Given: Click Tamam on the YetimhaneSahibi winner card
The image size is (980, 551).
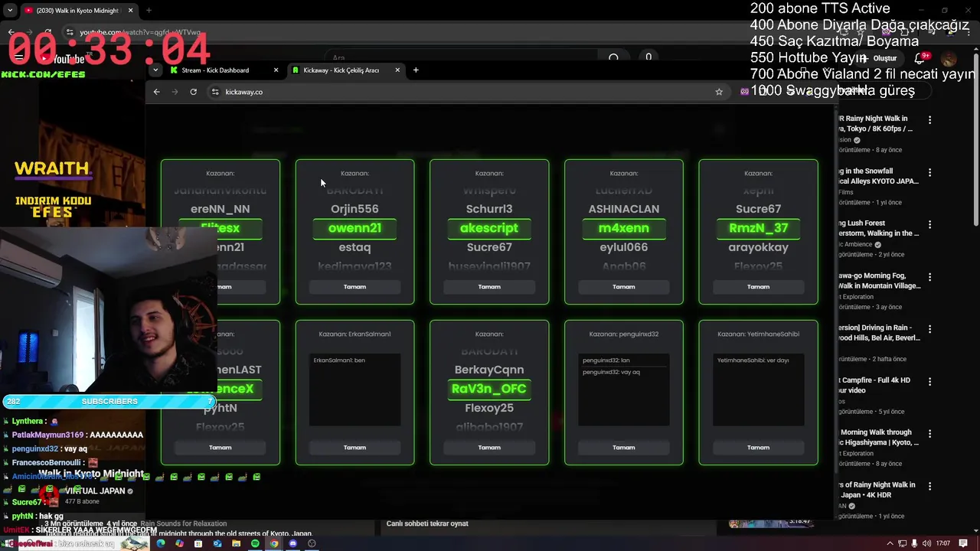Looking at the screenshot, I should 759,448.
